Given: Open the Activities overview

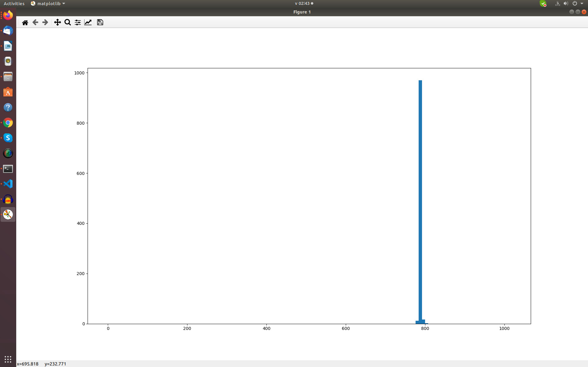Looking at the screenshot, I should (14, 4).
